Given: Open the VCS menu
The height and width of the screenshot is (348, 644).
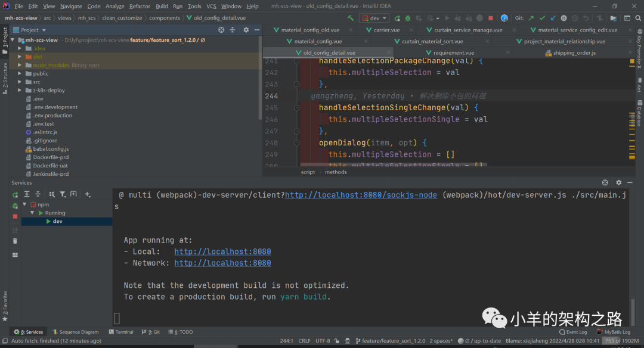Looking at the screenshot, I should click(x=211, y=6).
